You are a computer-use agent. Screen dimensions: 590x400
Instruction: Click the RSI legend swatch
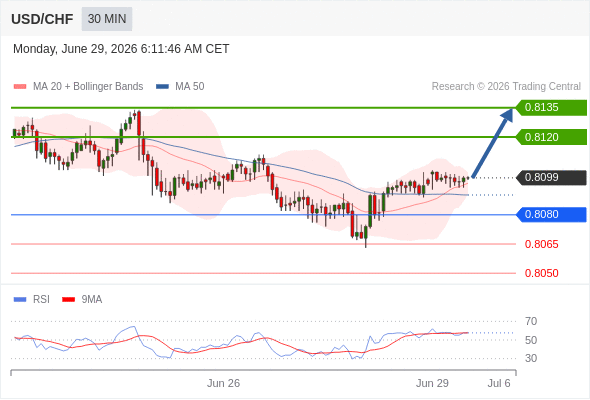click(x=20, y=300)
